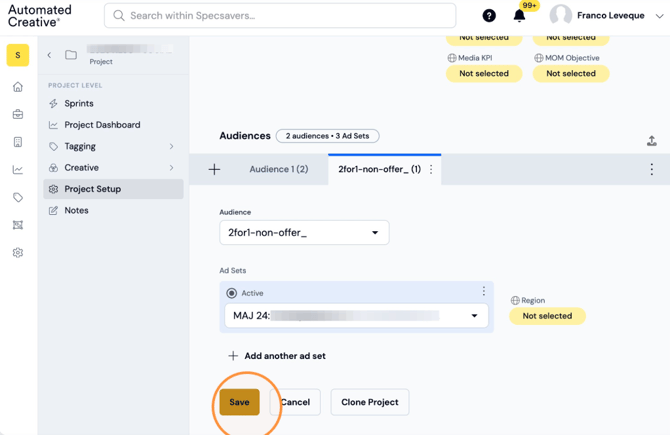Select Project Setup menu item
670x435 pixels.
(x=113, y=189)
